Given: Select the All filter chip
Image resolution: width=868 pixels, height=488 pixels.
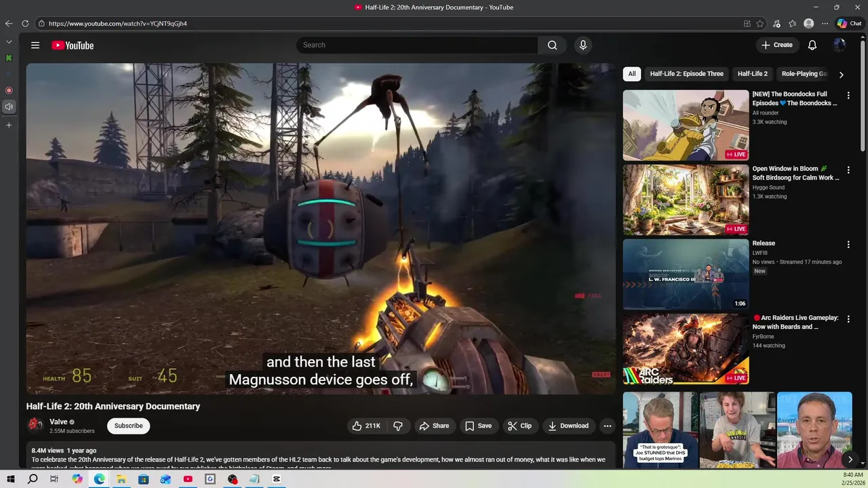Looking at the screenshot, I should click(632, 74).
